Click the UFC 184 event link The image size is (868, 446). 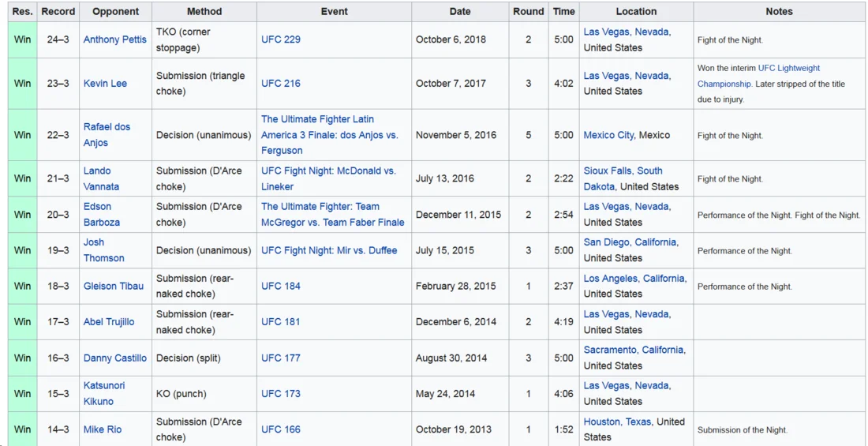(280, 286)
